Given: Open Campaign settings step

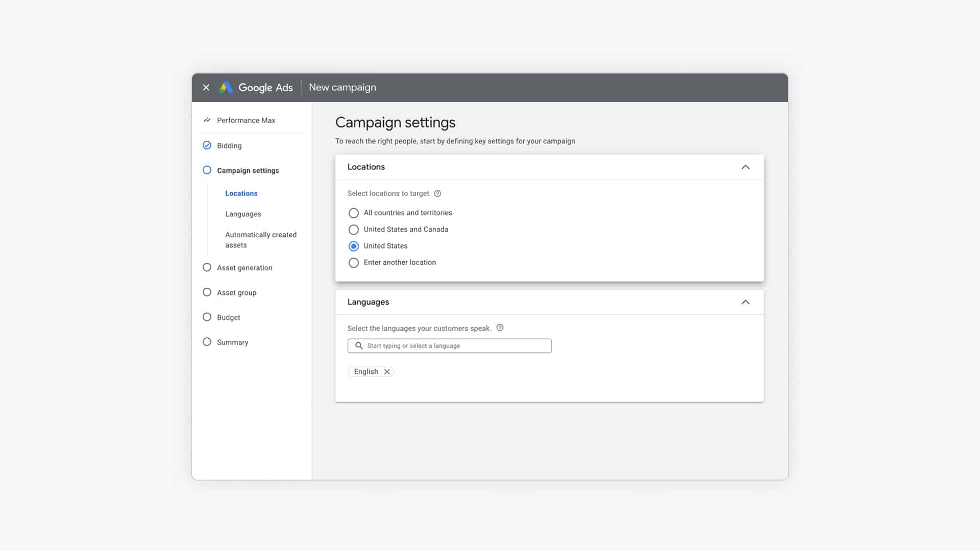Looking at the screenshot, I should click(248, 170).
